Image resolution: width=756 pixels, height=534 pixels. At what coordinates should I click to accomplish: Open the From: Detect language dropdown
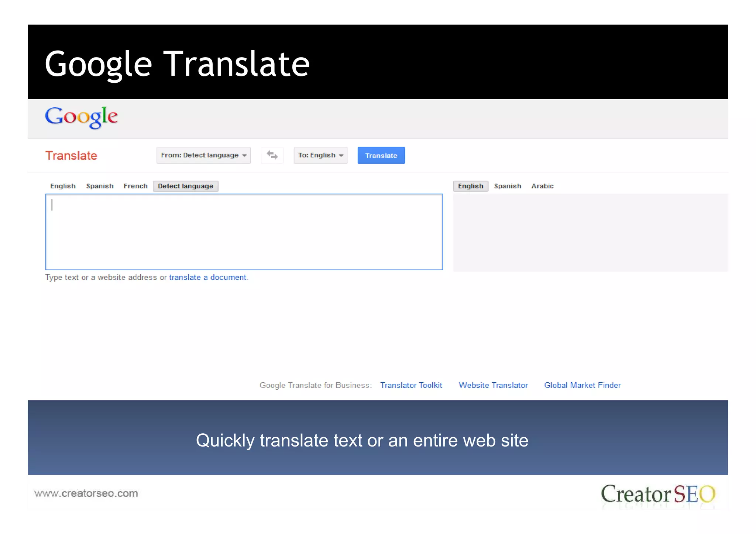click(203, 155)
